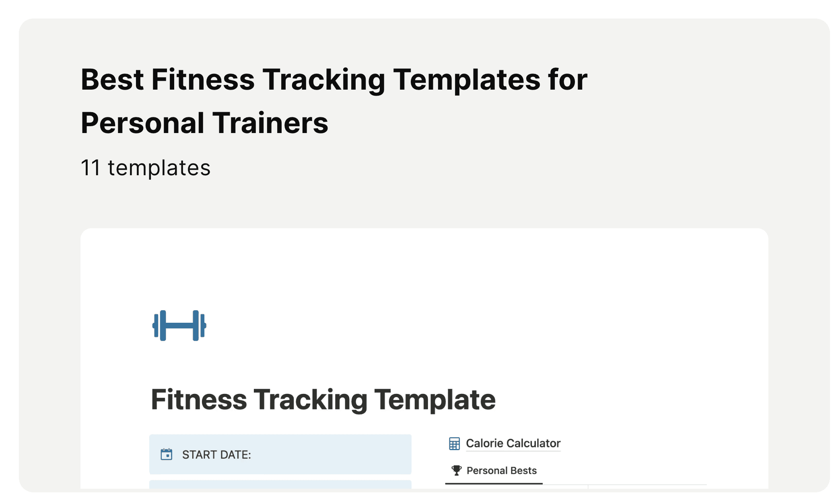Select the Calorie Calculator tab
The image size is (840, 504).
[x=513, y=443]
